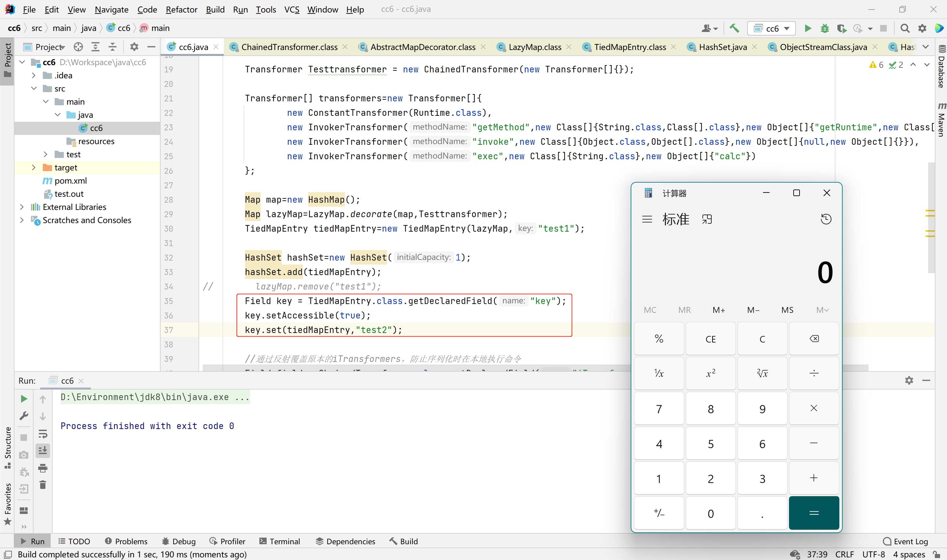Viewport: 947px width, 560px height.
Task: Open calculator history clock icon
Action: [x=826, y=219]
